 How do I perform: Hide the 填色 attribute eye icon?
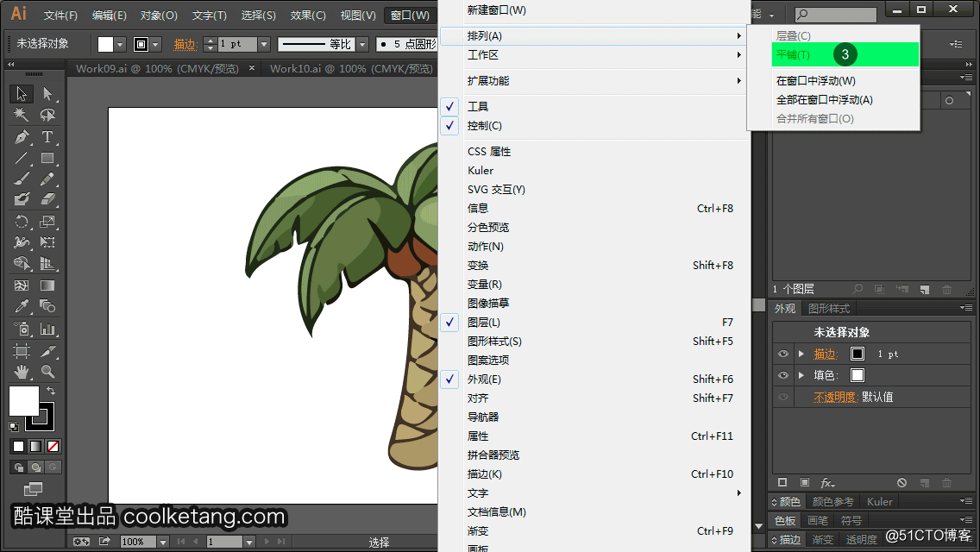point(783,375)
